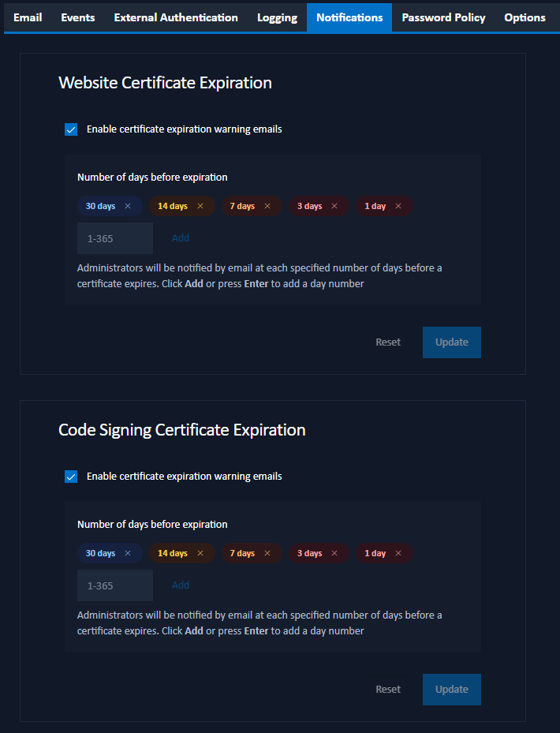This screenshot has height=733, width=560.
Task: Remove the 7 days chip under Code Signing section
Action: (267, 553)
